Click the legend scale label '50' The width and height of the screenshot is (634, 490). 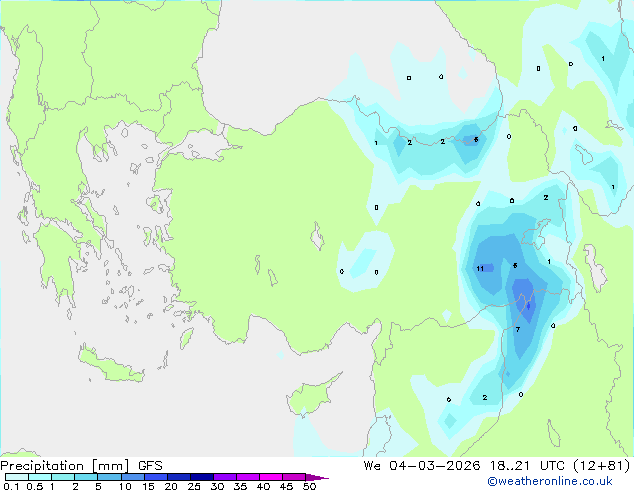click(309, 486)
